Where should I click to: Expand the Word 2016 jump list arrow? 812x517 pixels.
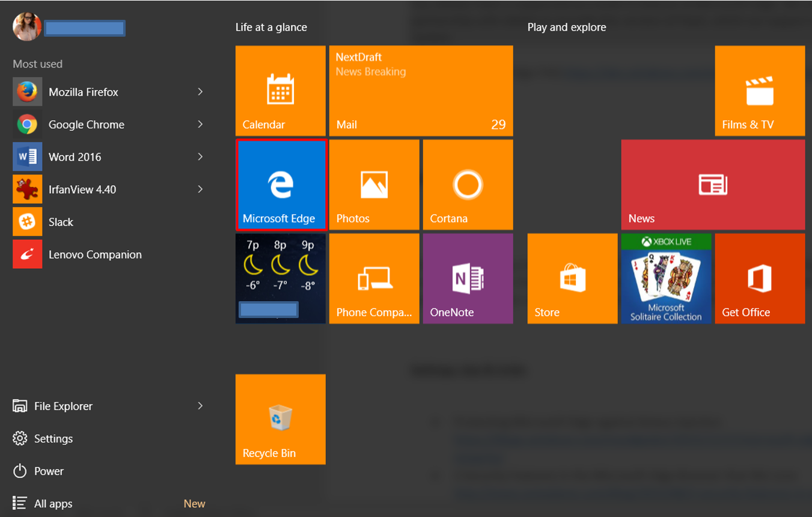tap(200, 156)
